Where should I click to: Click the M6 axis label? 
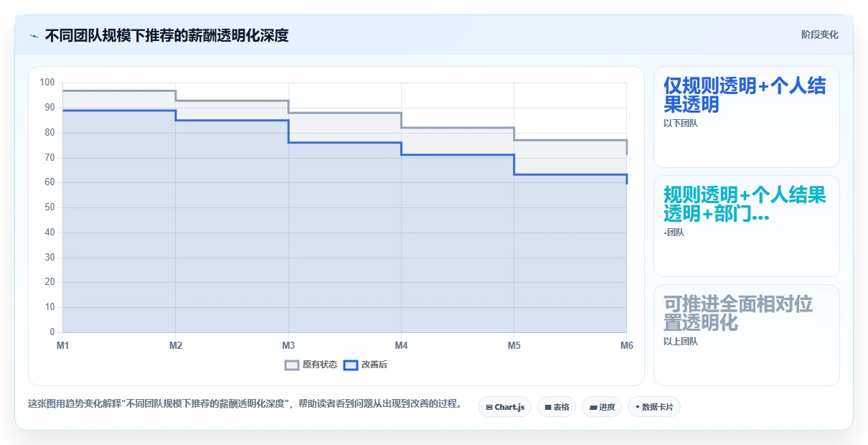(x=626, y=345)
